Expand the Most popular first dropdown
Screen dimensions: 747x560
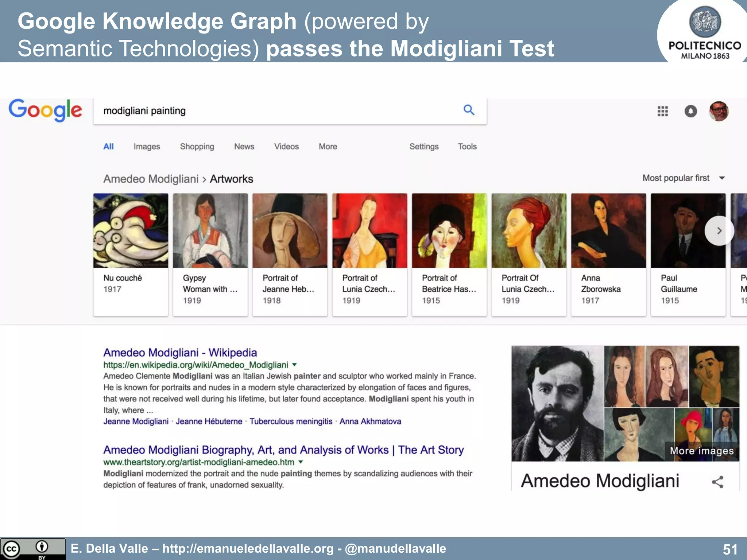(x=683, y=178)
